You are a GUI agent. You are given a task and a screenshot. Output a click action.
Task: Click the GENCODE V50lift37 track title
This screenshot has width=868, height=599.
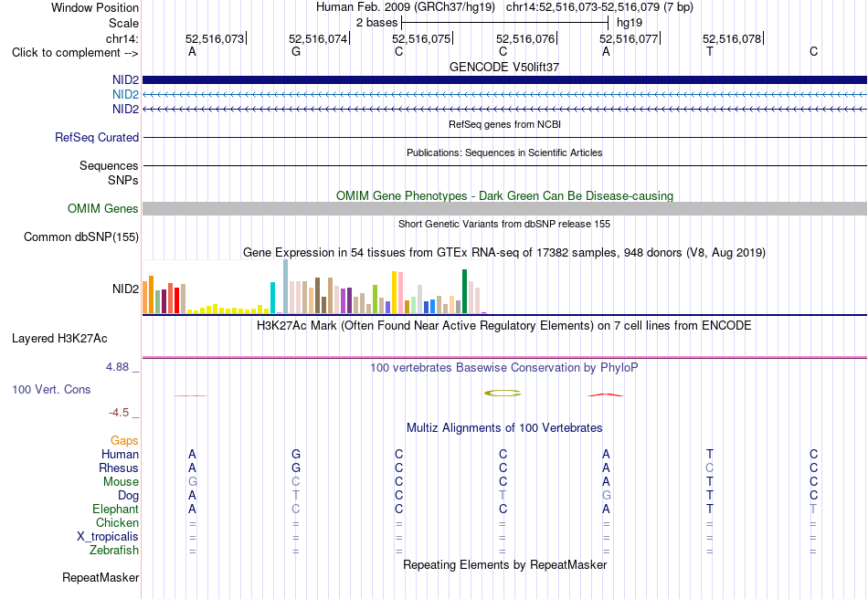[504, 67]
